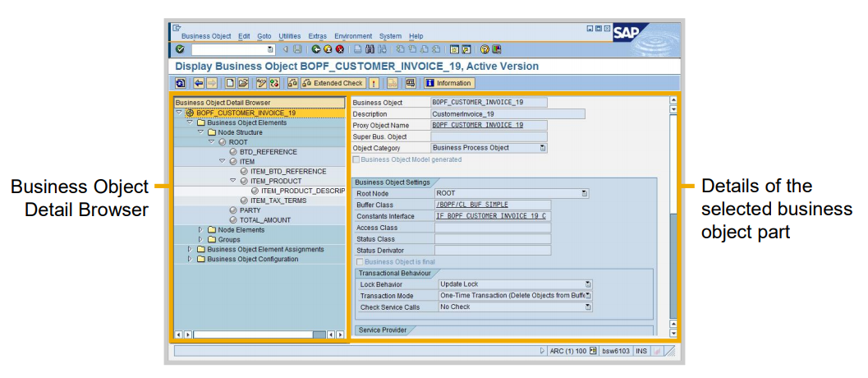Click the Generate Shortcut icon
This screenshot has width=868, height=378.
(x=466, y=49)
